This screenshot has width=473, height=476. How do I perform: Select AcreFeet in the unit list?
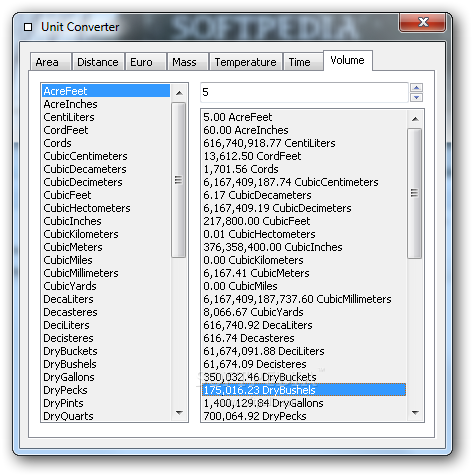click(x=106, y=91)
